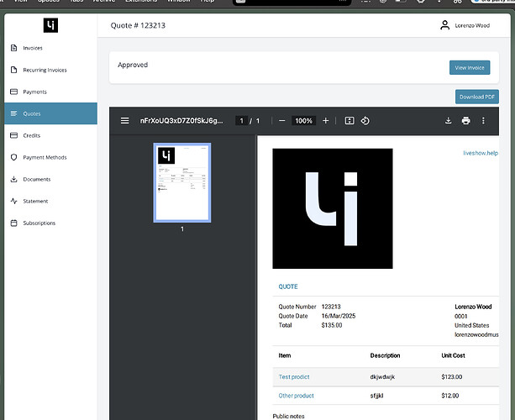The image size is (515, 420).
Task: Click the View Invoice button
Action: [470, 68]
